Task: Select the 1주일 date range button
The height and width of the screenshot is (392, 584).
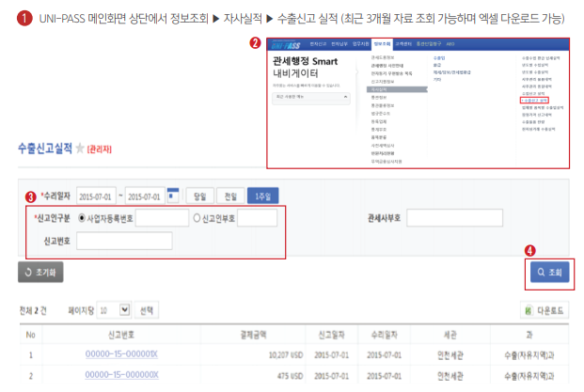Action: coord(262,196)
